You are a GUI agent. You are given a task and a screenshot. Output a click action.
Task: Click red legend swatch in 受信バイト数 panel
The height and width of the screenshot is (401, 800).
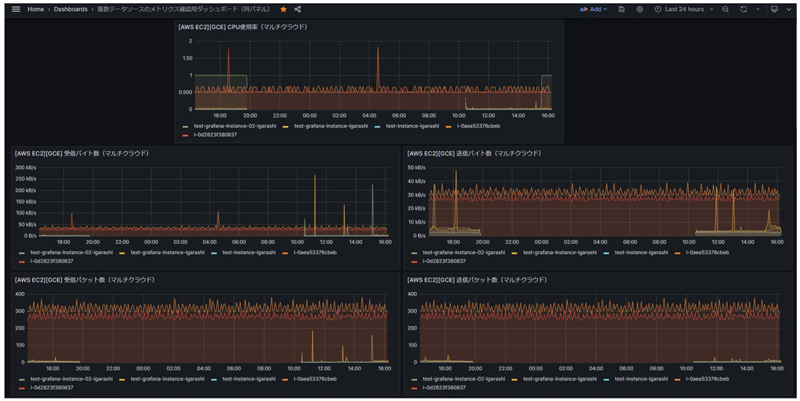point(22,262)
